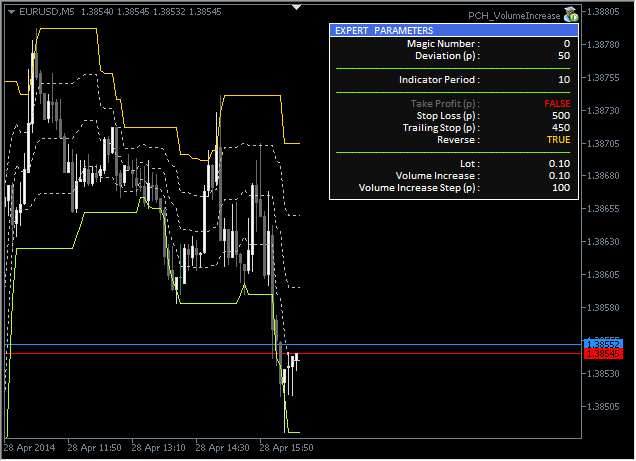Click the 1.38730 price scale label

tap(603, 110)
